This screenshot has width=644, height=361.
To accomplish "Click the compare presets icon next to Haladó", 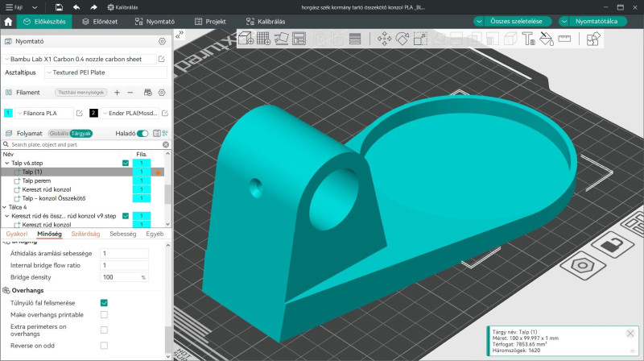I will tap(165, 133).
